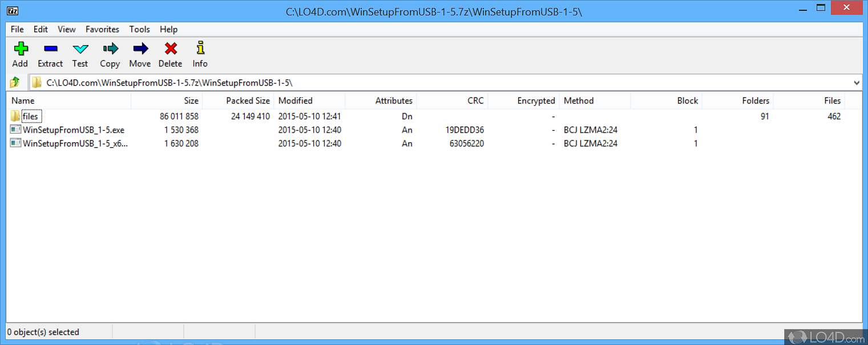The height and width of the screenshot is (345, 868).
Task: Open the Favorites menu
Action: pos(102,29)
